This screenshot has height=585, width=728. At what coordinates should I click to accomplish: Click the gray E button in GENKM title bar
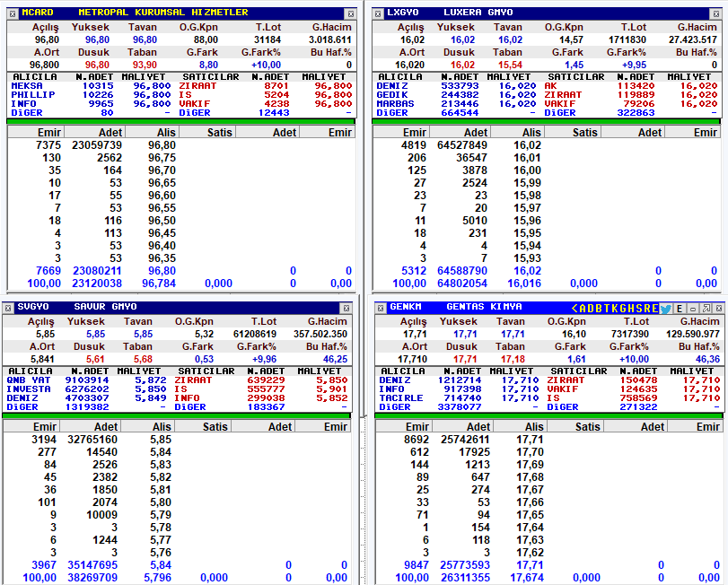(x=680, y=309)
